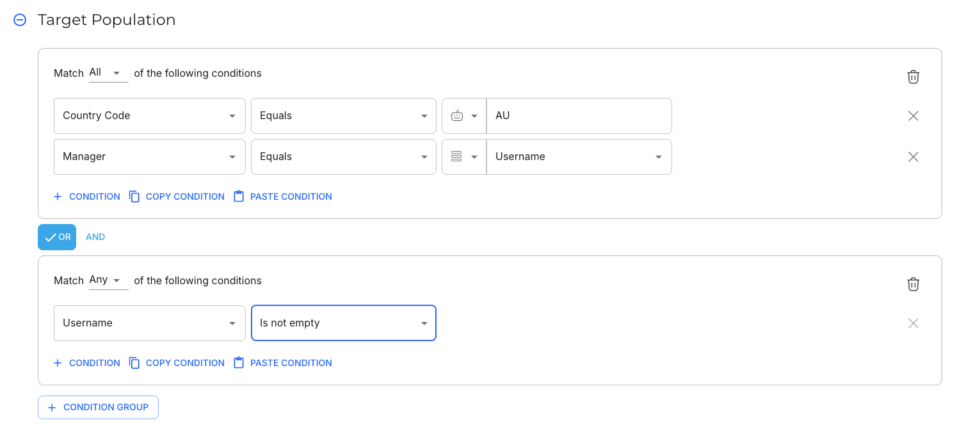The image size is (980, 425).
Task: Remove the Country Code condition row
Action: (913, 116)
